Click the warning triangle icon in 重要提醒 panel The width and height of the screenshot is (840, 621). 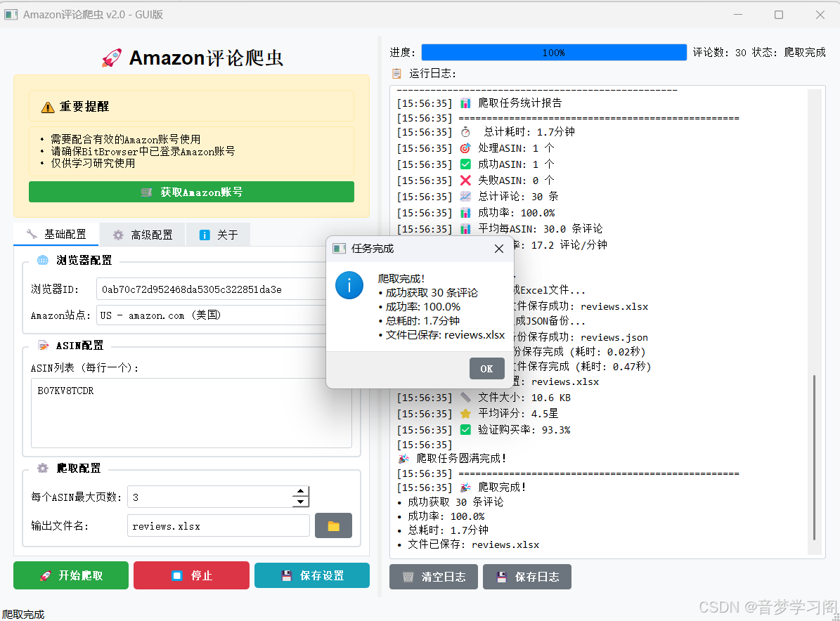pyautogui.click(x=48, y=106)
